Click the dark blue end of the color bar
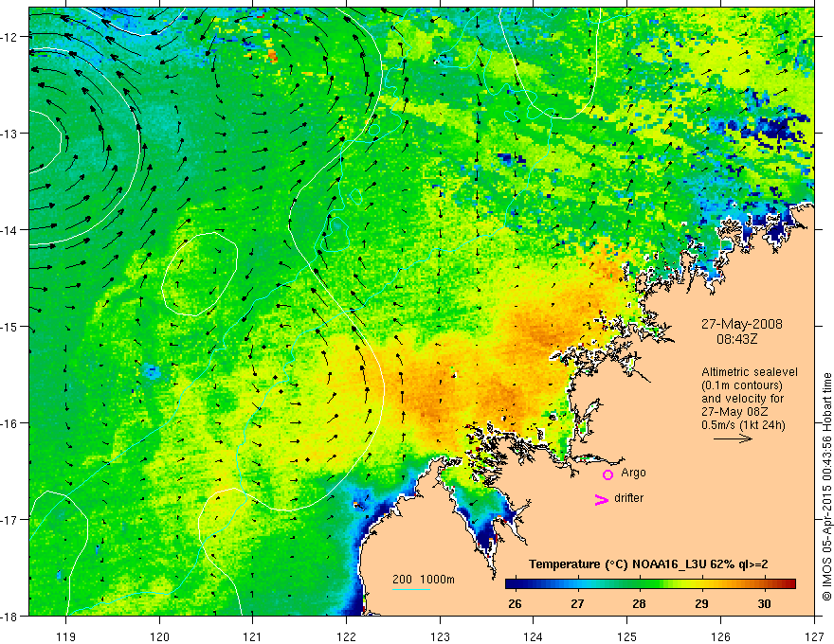 511,584
